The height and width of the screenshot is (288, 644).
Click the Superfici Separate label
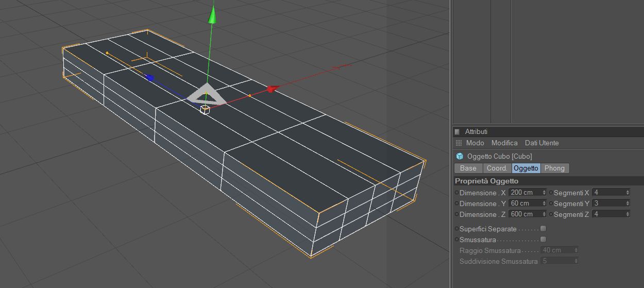point(488,229)
